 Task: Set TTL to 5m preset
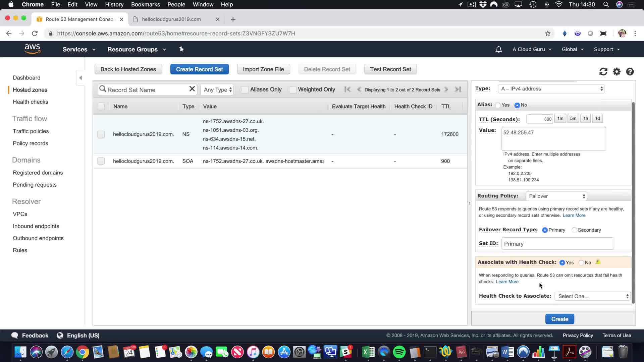(x=573, y=118)
